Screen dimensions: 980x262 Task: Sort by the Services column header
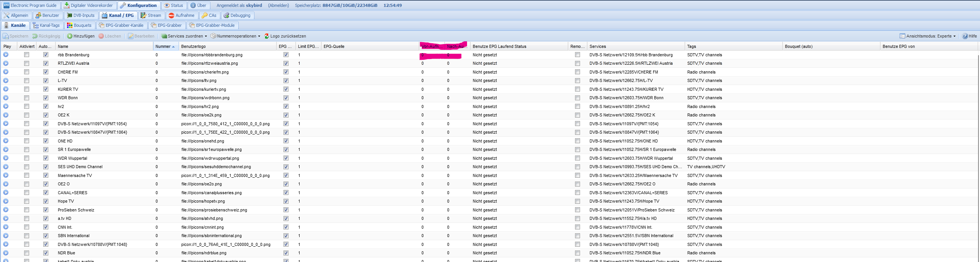coord(636,46)
